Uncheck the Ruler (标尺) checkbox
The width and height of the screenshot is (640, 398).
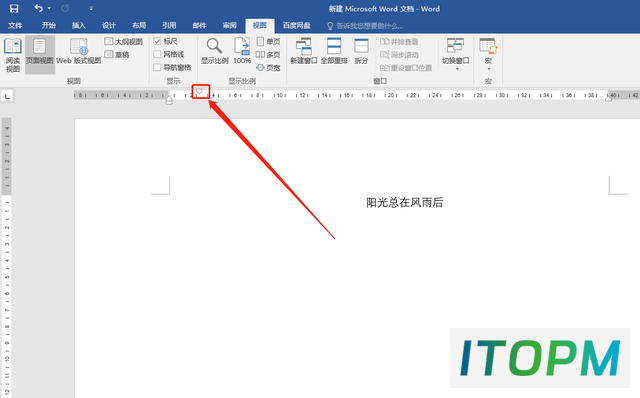click(x=157, y=41)
